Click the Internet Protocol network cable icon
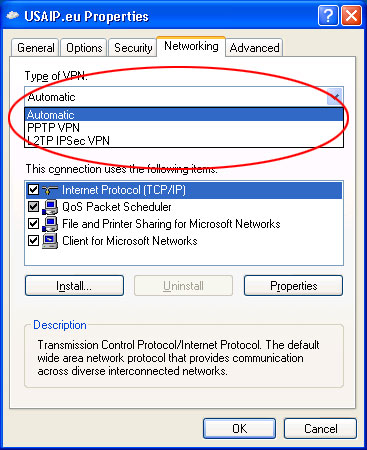 [50, 190]
